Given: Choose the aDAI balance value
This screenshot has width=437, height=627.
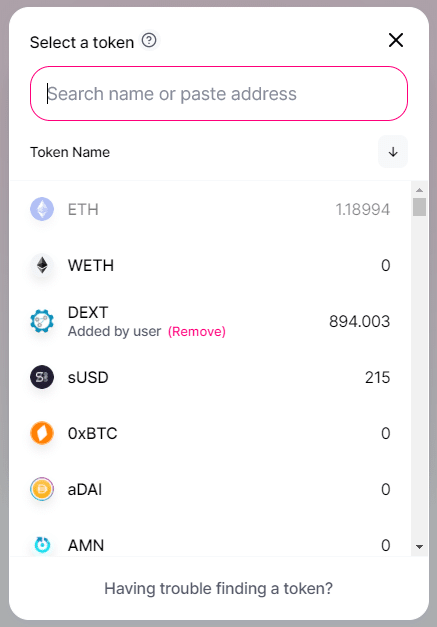Looking at the screenshot, I should (x=385, y=489).
